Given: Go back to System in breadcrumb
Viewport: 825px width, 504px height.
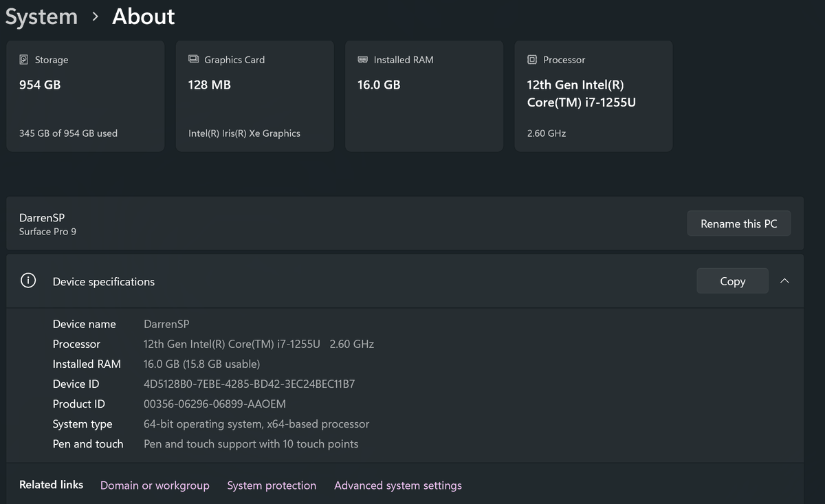Looking at the screenshot, I should pyautogui.click(x=41, y=17).
